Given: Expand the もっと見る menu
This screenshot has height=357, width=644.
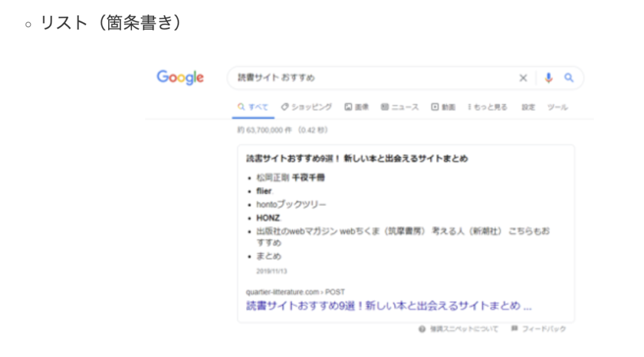Looking at the screenshot, I should [487, 107].
